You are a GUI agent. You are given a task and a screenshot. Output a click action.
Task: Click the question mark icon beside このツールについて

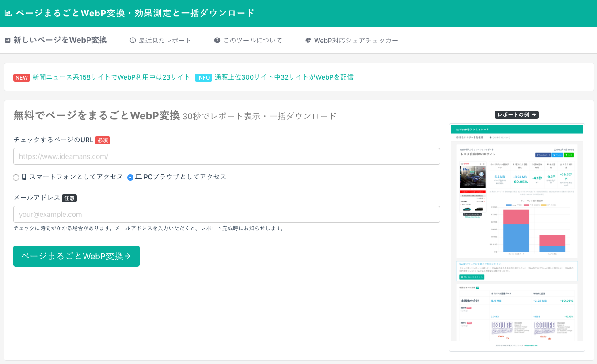[217, 40]
